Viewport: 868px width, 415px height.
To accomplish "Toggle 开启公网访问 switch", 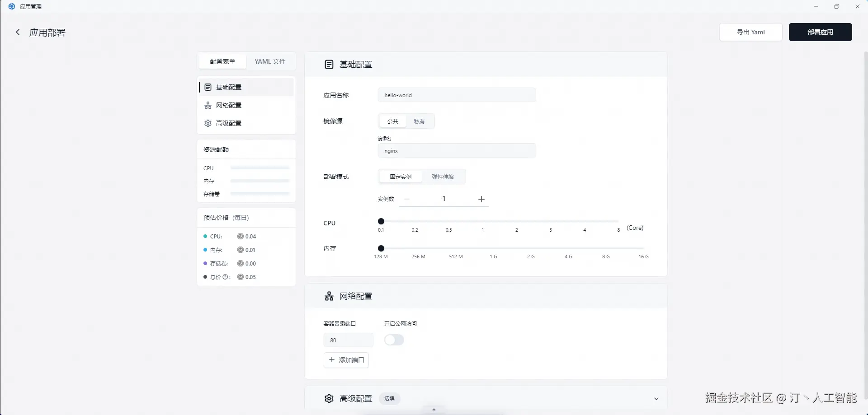I will coord(394,340).
